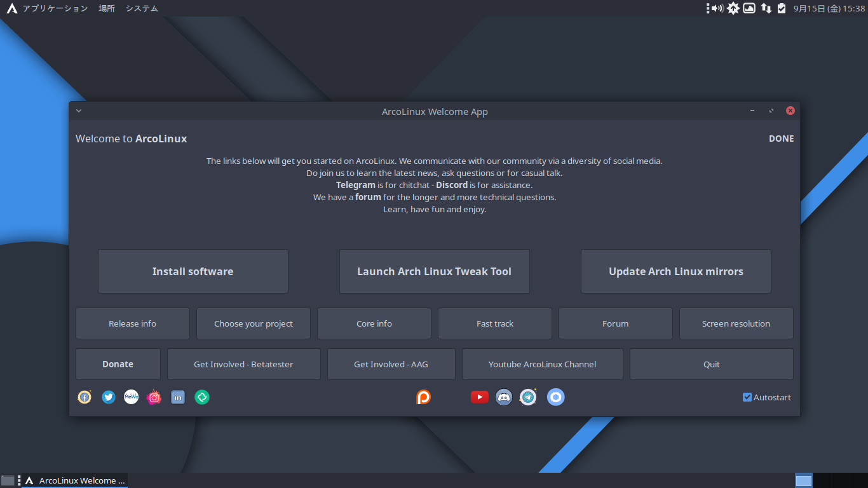Viewport: 868px width, 488px height.
Task: Click the volume speaker tray icon
Action: coord(717,8)
